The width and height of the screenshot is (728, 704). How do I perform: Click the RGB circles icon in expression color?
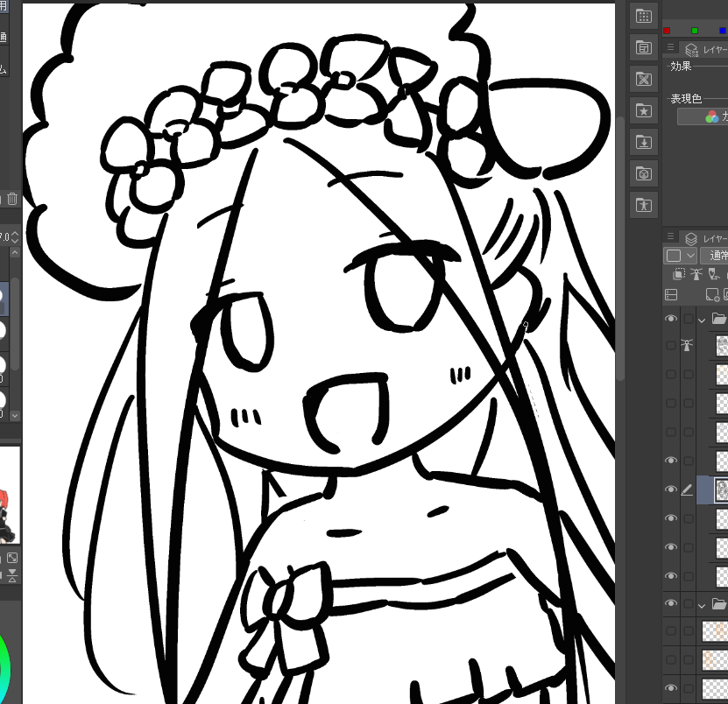point(711,116)
